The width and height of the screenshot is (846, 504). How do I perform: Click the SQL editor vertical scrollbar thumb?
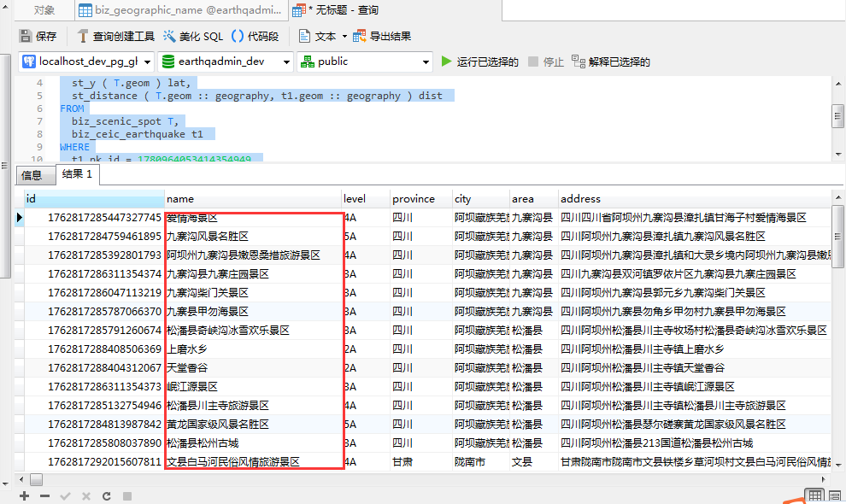(838, 116)
